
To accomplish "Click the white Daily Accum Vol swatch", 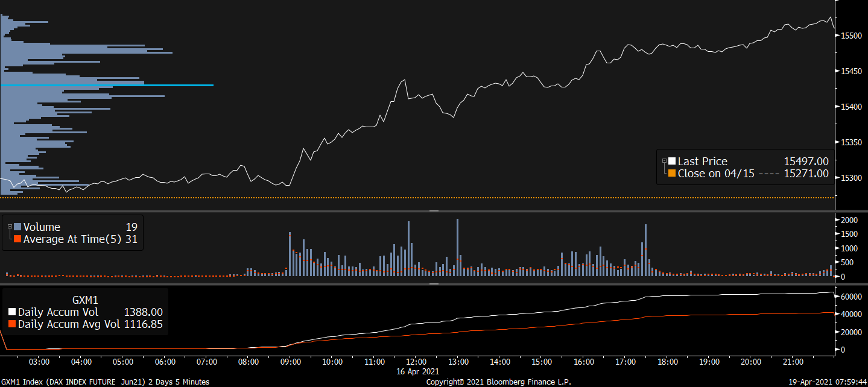I will (12, 312).
